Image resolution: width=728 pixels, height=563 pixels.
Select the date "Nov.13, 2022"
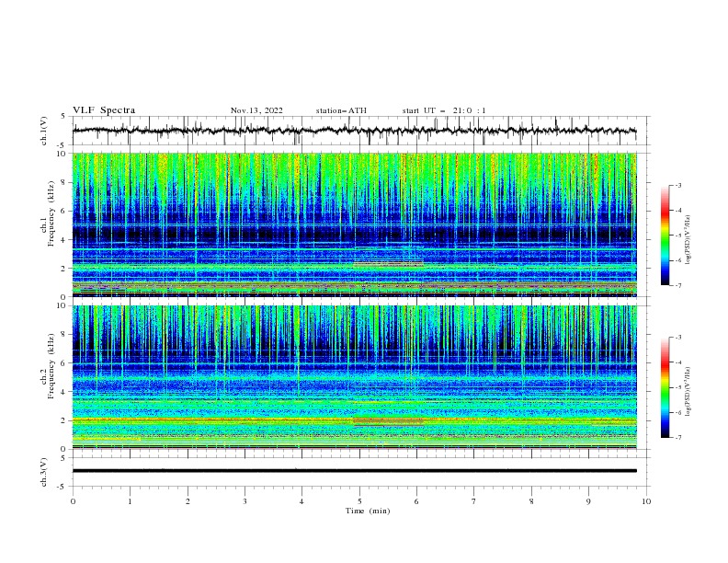click(256, 110)
